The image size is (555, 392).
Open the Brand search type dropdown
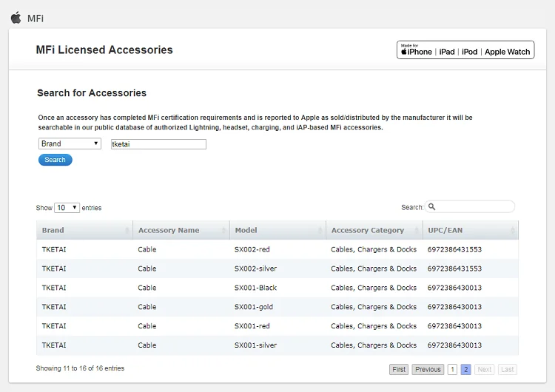pyautogui.click(x=70, y=143)
